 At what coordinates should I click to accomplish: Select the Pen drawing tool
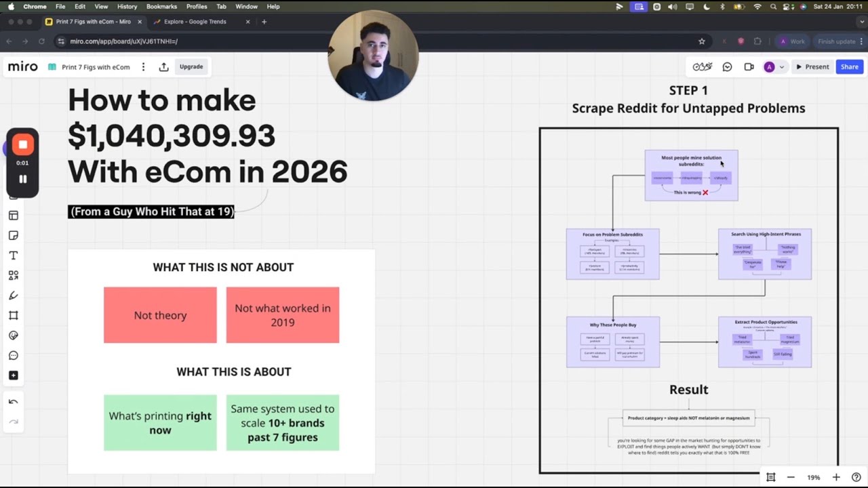pos(13,296)
